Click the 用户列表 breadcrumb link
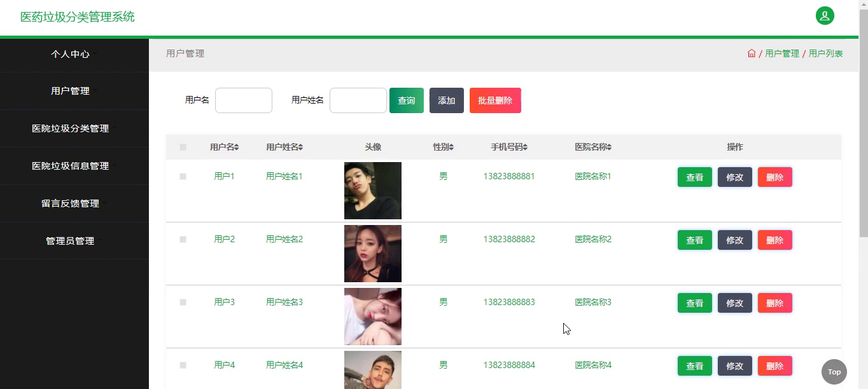The image size is (868, 389). coord(826,53)
